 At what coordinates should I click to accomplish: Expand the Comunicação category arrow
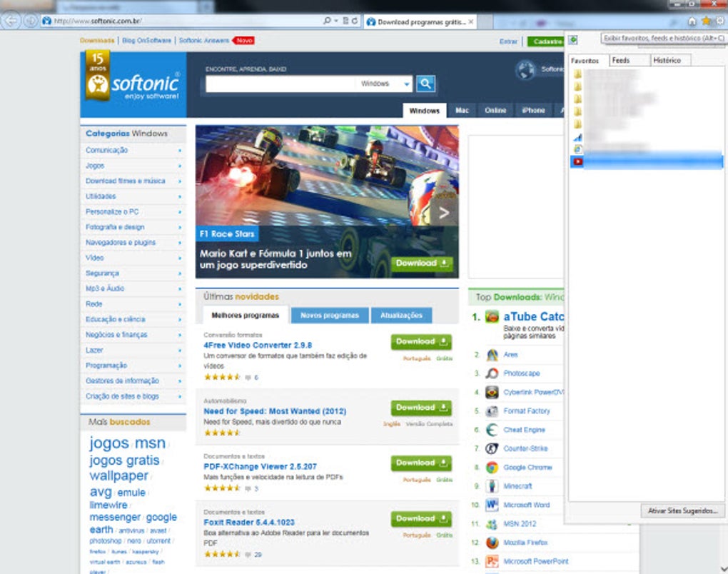[x=180, y=151]
